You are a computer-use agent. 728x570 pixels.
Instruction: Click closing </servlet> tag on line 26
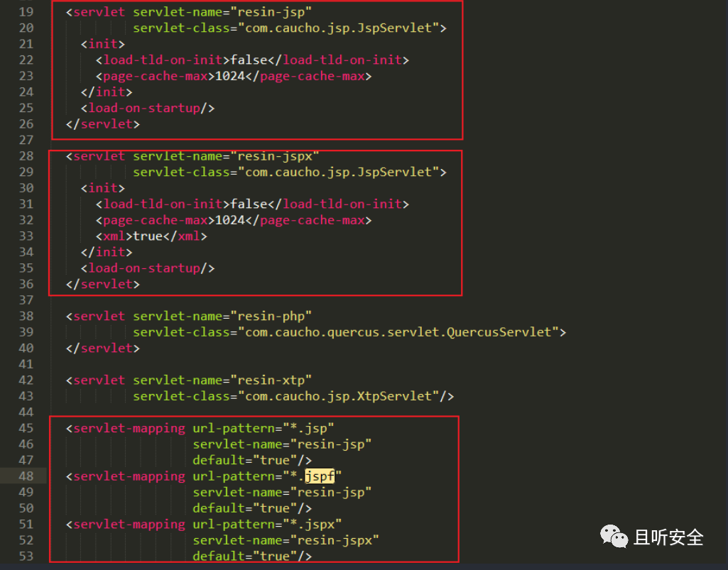[102, 124]
